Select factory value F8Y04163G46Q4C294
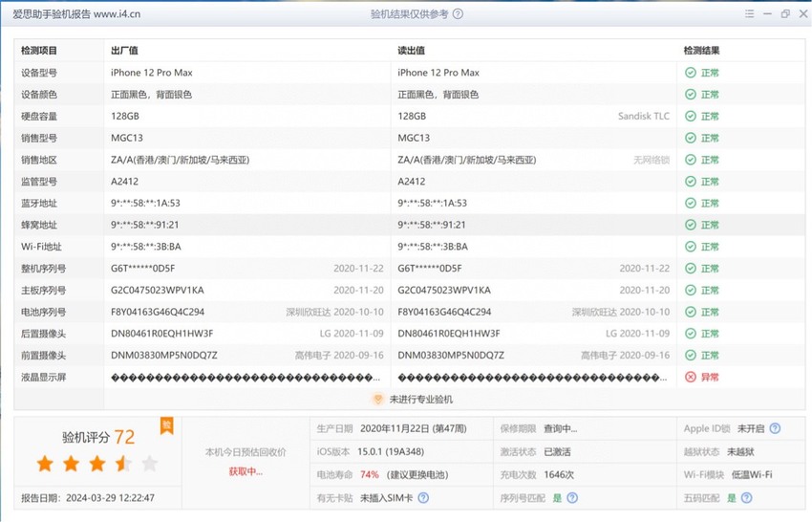This screenshot has width=812, height=522. [x=158, y=312]
